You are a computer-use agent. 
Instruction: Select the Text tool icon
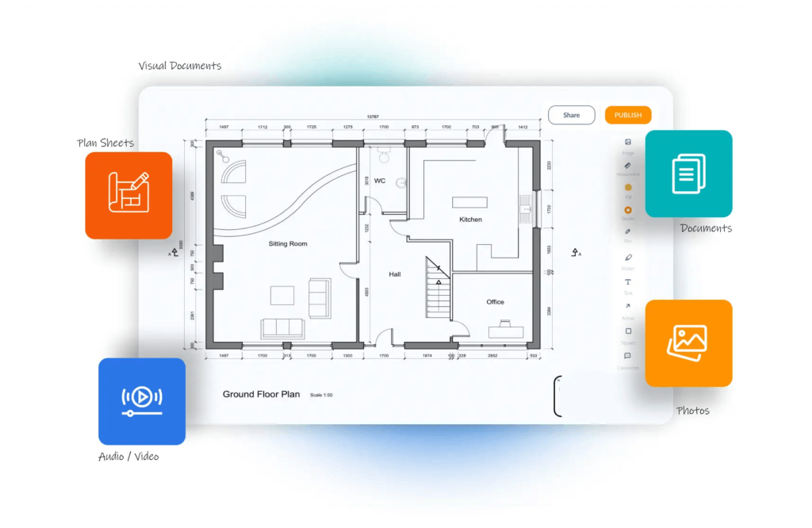[628, 282]
